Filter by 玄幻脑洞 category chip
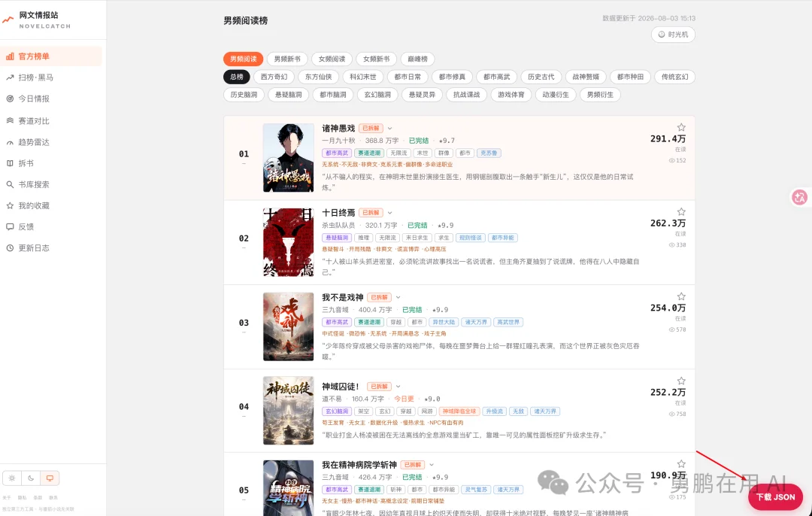 click(x=377, y=95)
